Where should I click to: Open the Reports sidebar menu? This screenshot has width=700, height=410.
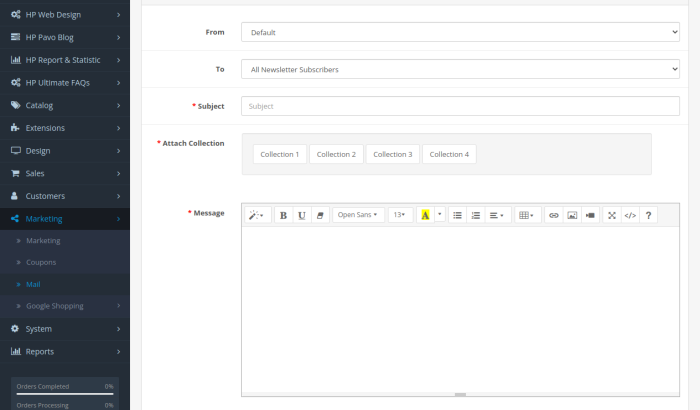pyautogui.click(x=65, y=351)
